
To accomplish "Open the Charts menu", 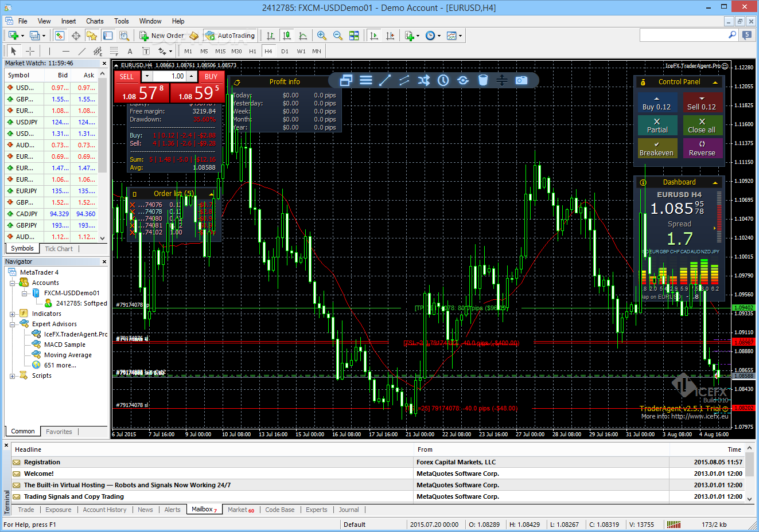I will [x=95, y=21].
